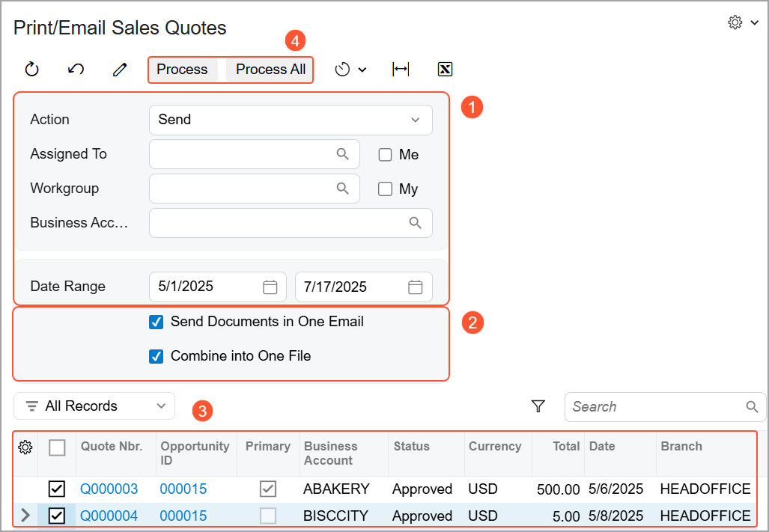Open calendar for end date 7/17/2025
769x532 pixels.
(x=415, y=287)
